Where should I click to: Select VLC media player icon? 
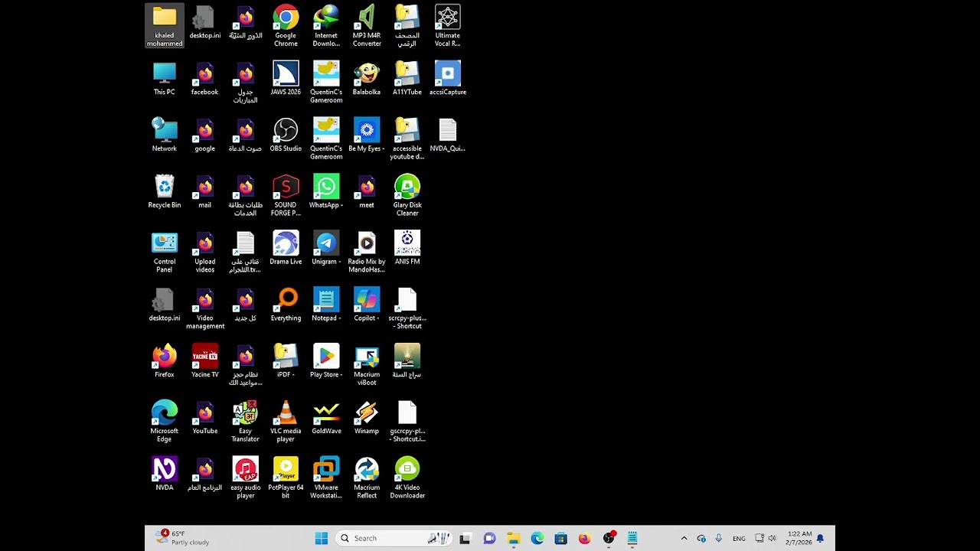tap(286, 422)
